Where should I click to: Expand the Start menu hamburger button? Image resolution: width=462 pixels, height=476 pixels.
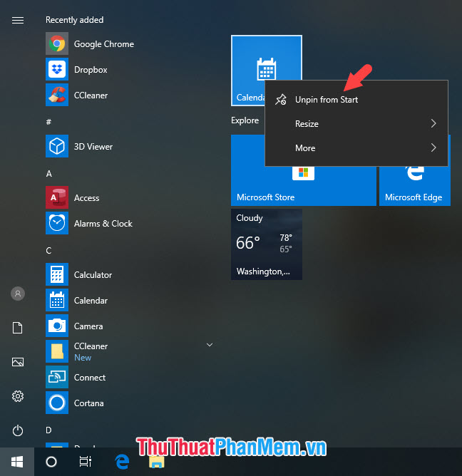(x=18, y=21)
